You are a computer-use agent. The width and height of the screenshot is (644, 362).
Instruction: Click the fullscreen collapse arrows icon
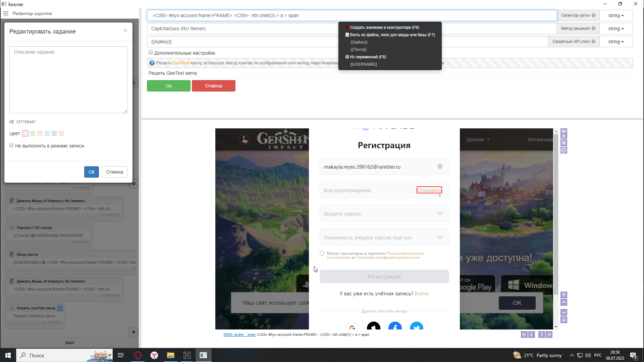tap(564, 143)
